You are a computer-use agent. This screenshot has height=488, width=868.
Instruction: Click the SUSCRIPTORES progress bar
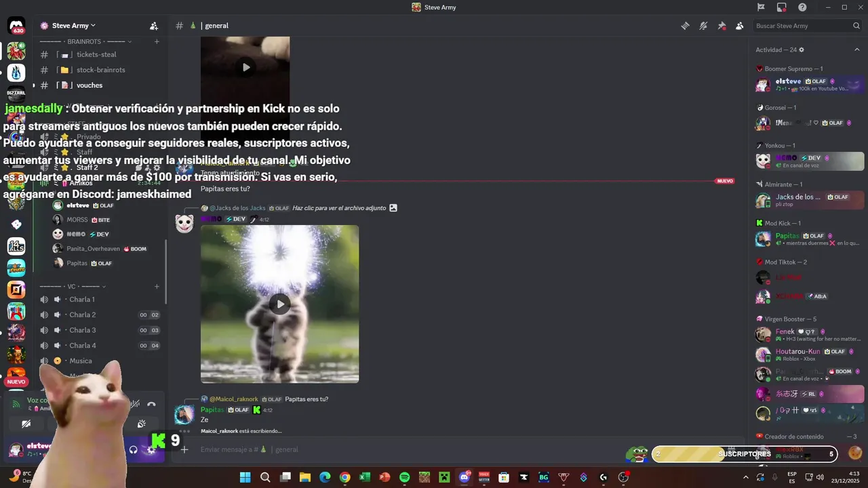(745, 453)
